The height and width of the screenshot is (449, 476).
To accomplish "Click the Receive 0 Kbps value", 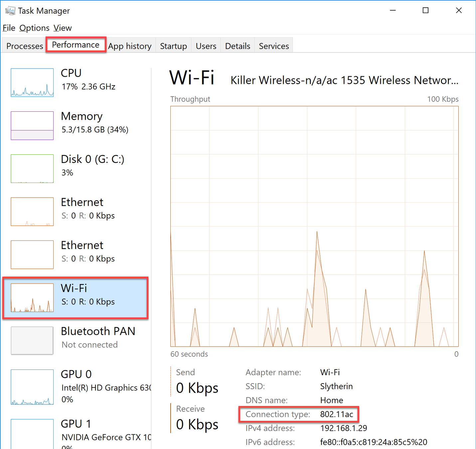I will click(197, 424).
